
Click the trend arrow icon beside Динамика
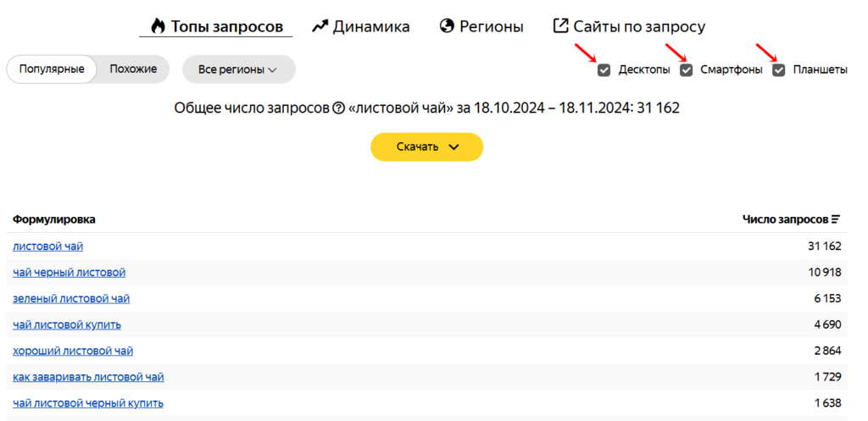[x=320, y=26]
